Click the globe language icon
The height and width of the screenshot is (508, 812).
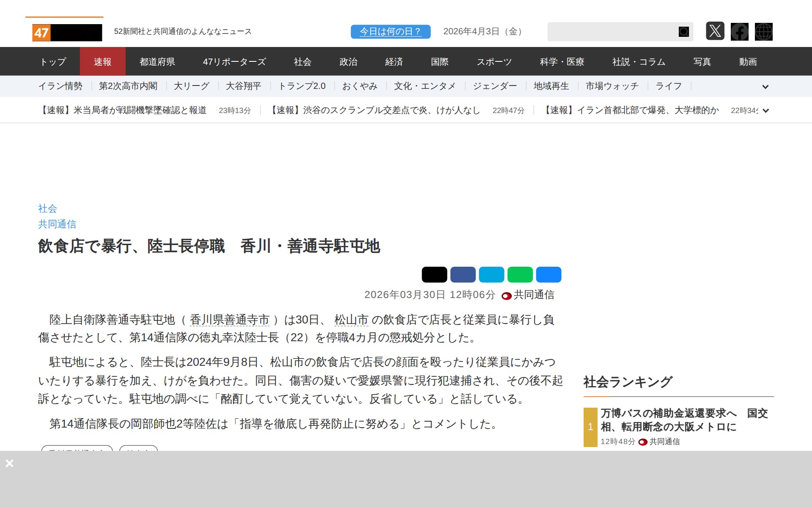tap(763, 32)
